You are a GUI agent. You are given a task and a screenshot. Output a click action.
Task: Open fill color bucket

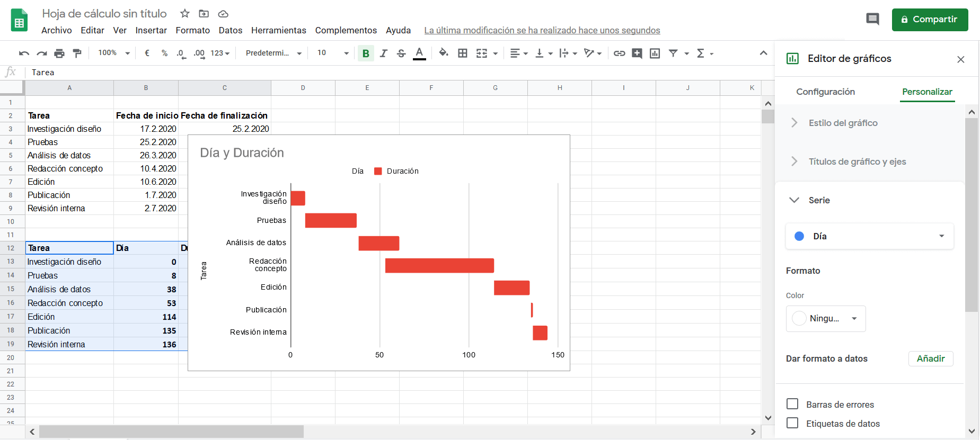pos(444,53)
